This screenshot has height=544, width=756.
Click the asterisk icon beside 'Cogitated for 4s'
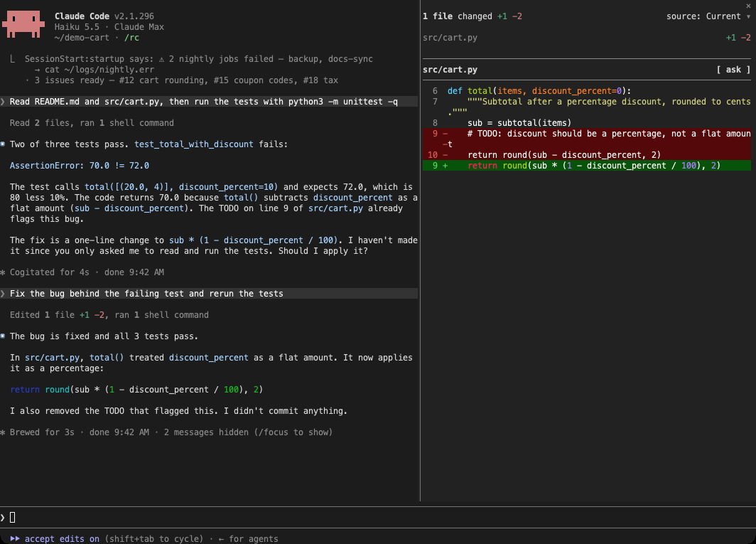tap(3, 273)
